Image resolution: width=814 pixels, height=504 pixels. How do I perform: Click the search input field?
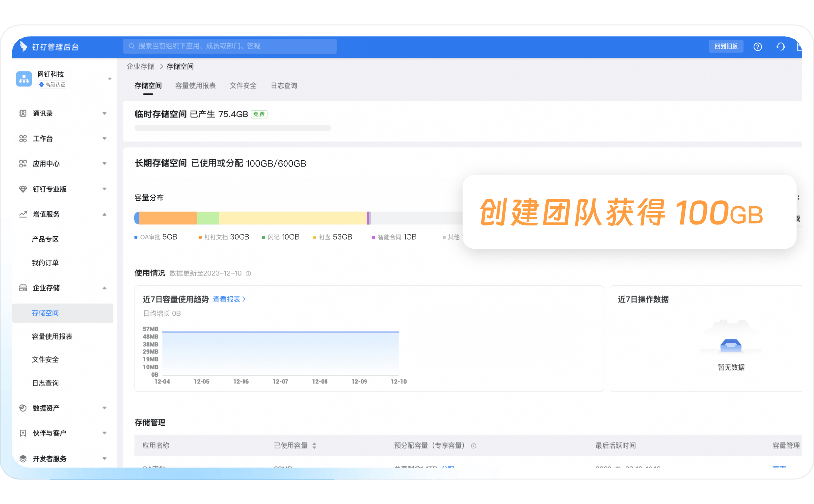[230, 46]
